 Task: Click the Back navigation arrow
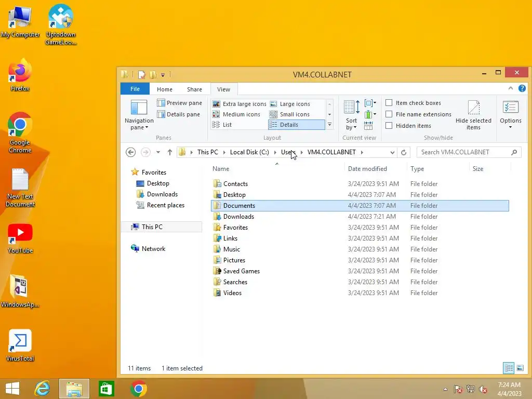point(130,152)
